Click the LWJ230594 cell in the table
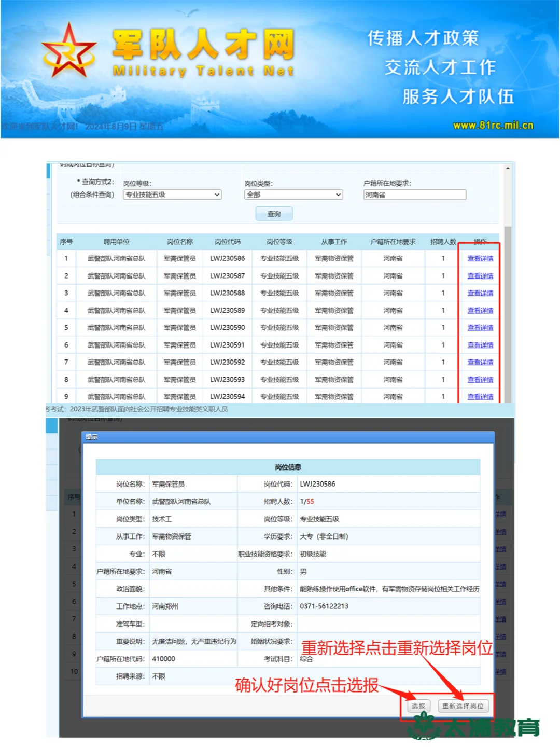560x747 pixels. click(x=228, y=397)
